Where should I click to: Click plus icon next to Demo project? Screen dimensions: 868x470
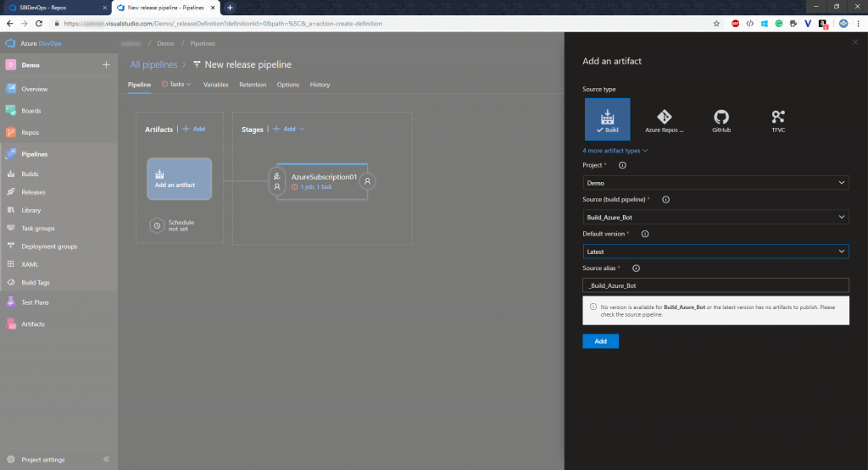pos(106,64)
